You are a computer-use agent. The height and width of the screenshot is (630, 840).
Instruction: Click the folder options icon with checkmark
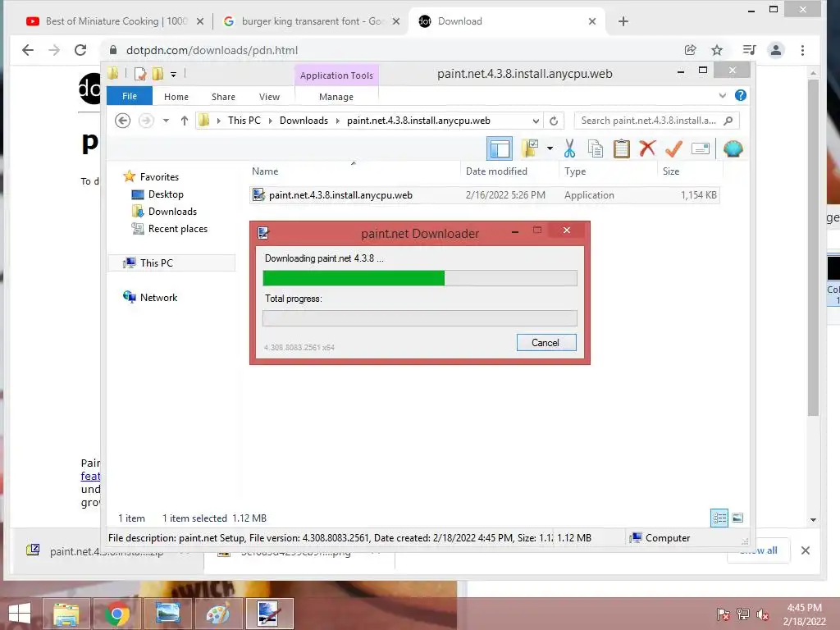click(x=530, y=148)
